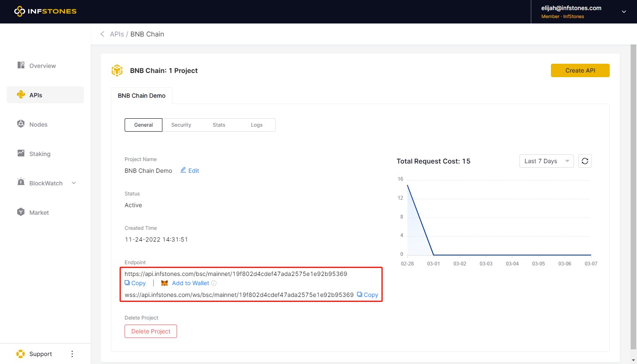Click the BlockWatch alarm icon
This screenshot has height=364, width=637.
21,182
